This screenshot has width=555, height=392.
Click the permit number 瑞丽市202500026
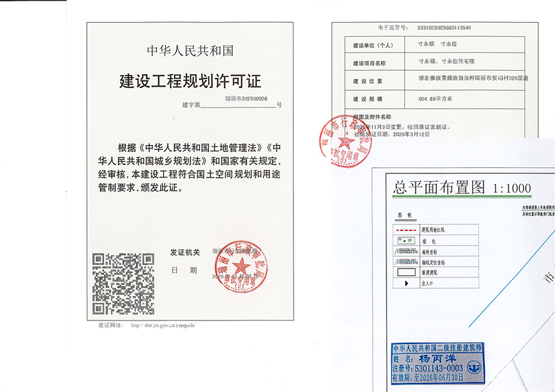click(246, 99)
